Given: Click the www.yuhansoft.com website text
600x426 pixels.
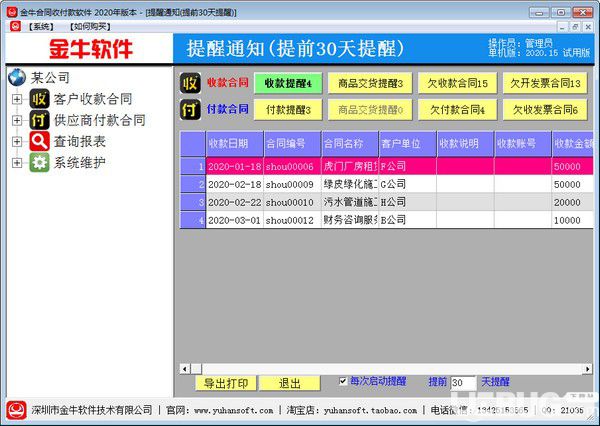Looking at the screenshot, I should point(234,410).
